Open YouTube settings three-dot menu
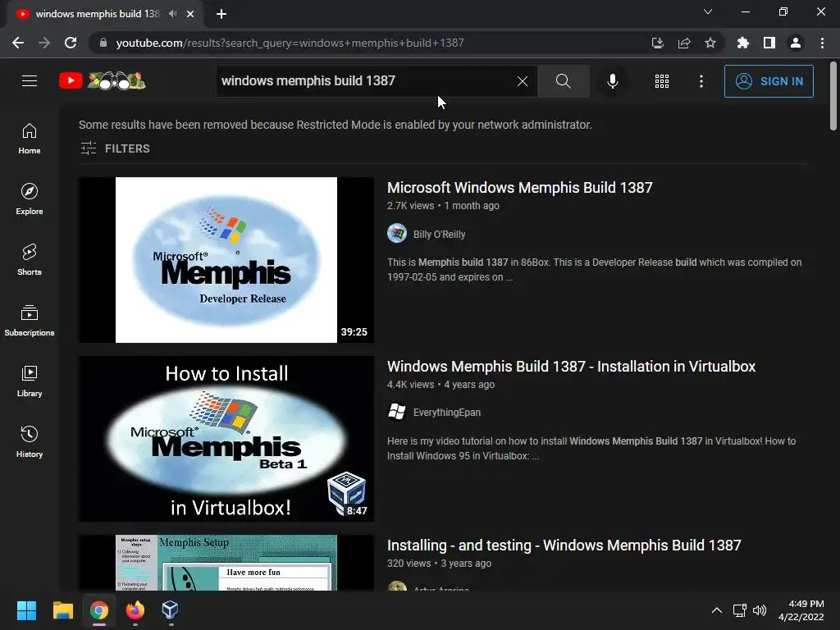 point(701,81)
